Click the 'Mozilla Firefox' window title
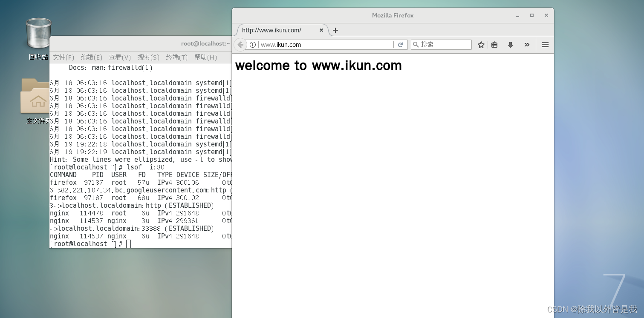Image resolution: width=644 pixels, height=318 pixels. tap(393, 15)
